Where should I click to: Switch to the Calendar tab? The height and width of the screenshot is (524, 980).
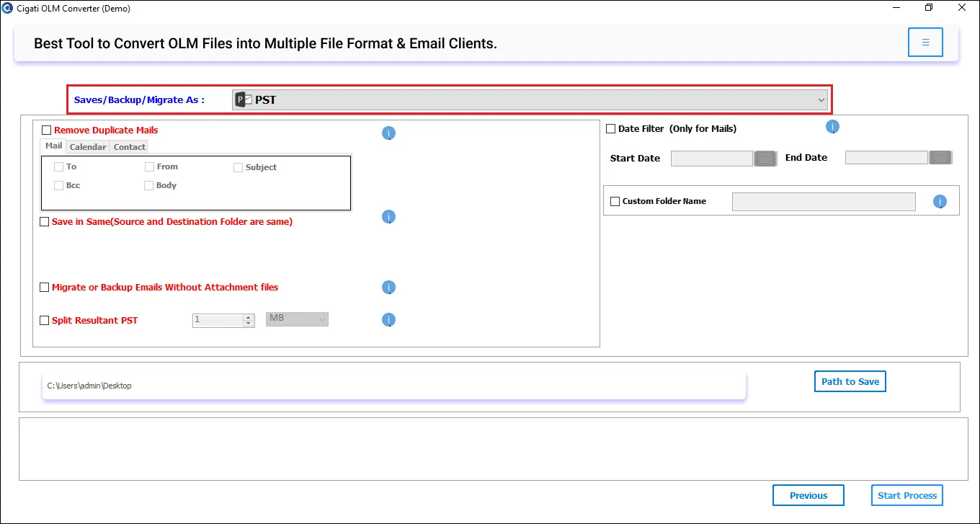click(x=88, y=147)
